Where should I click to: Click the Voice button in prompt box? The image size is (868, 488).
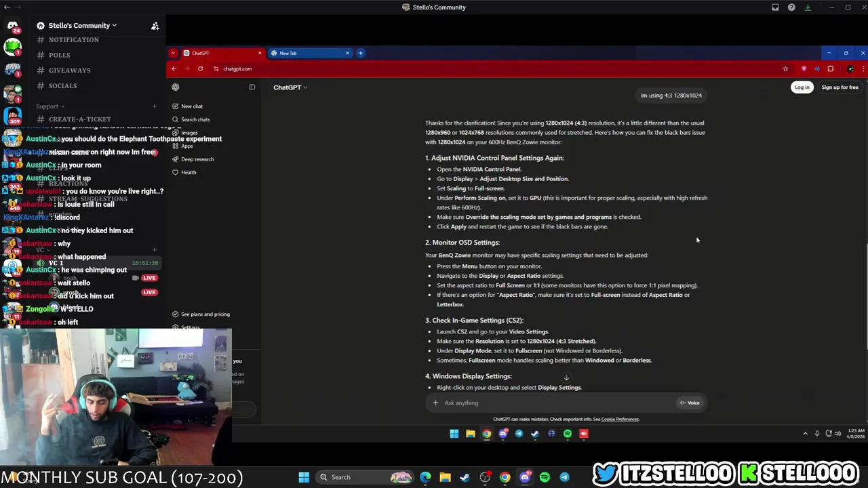click(690, 403)
